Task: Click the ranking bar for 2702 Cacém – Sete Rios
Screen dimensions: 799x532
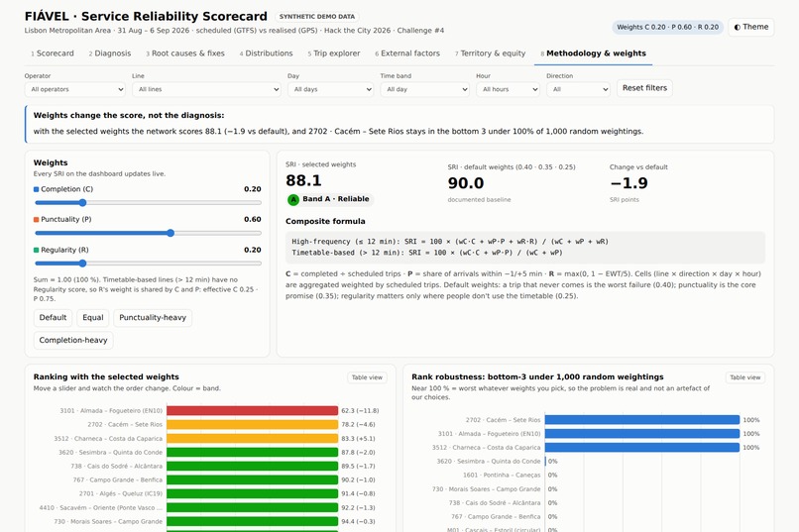Action: coord(252,425)
